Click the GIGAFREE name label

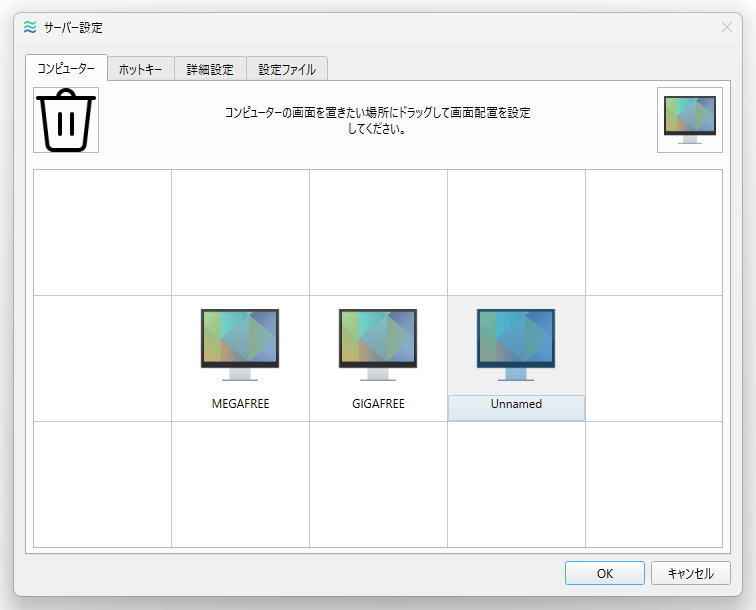pyautogui.click(x=378, y=405)
